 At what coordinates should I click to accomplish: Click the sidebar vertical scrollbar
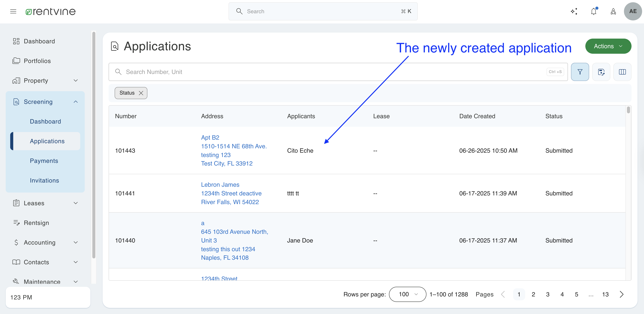click(x=94, y=145)
